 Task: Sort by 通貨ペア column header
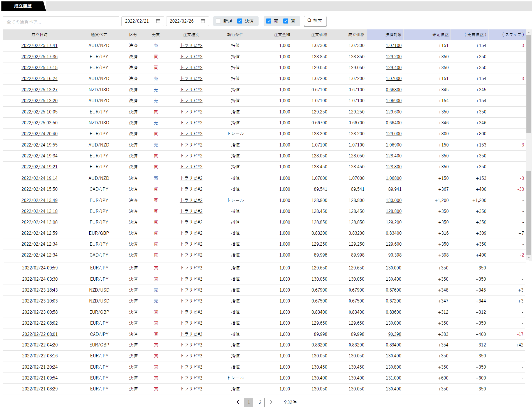[x=99, y=34]
